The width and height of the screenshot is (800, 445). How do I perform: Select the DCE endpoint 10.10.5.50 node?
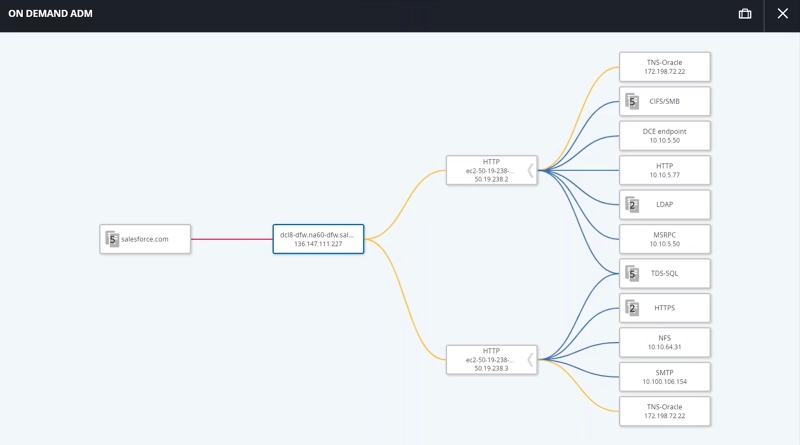[664, 136]
